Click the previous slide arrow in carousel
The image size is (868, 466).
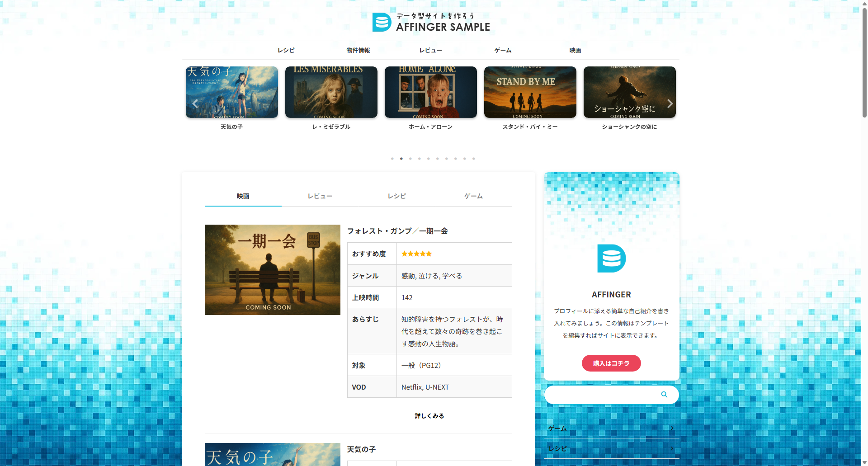[x=195, y=104]
